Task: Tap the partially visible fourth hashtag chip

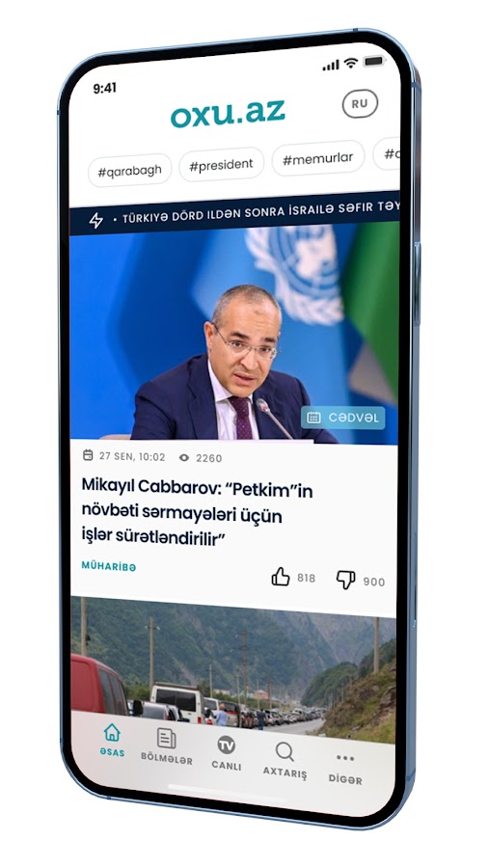Action: tap(387, 154)
